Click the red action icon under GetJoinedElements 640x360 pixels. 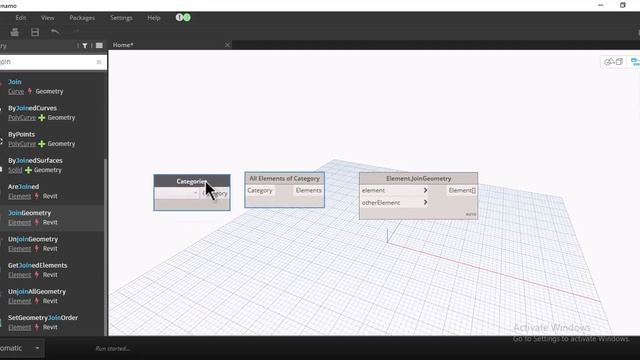click(x=37, y=275)
